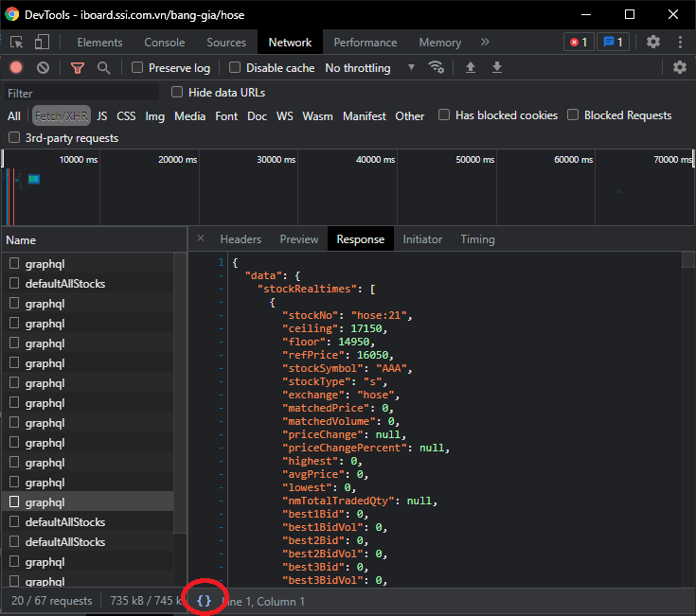696x616 pixels.
Task: Tick checkbox of first defaultAllStocks request
Action: pos(14,283)
